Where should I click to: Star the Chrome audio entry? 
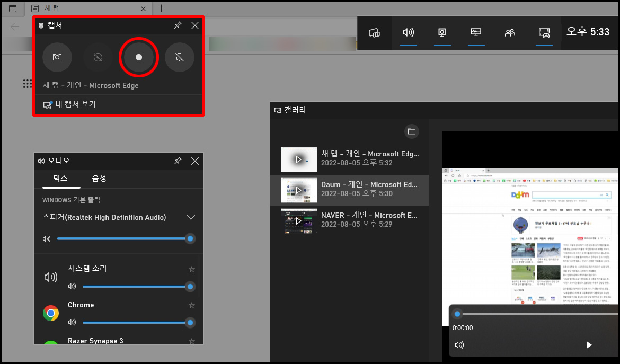coord(192,305)
